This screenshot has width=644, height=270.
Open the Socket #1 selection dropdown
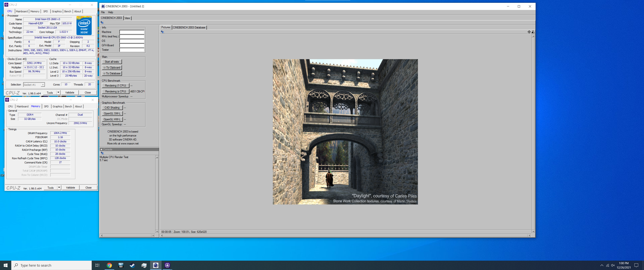click(34, 85)
